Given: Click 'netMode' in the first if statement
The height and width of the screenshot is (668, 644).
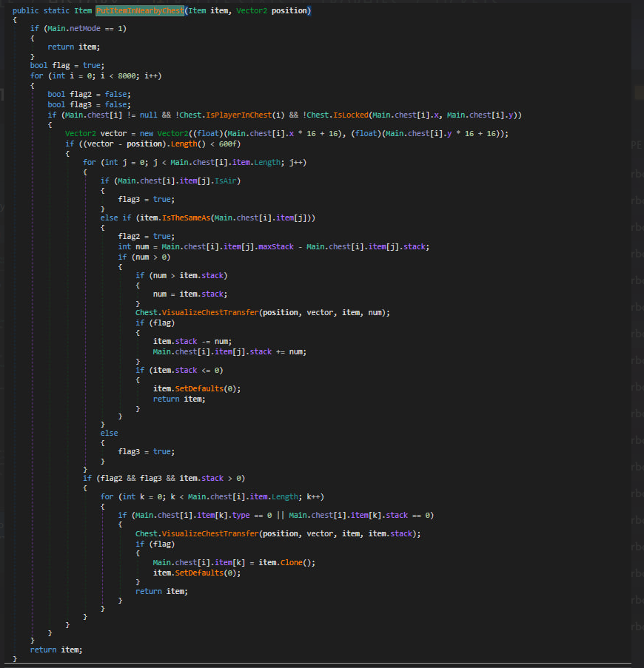Looking at the screenshot, I should [x=84, y=29].
